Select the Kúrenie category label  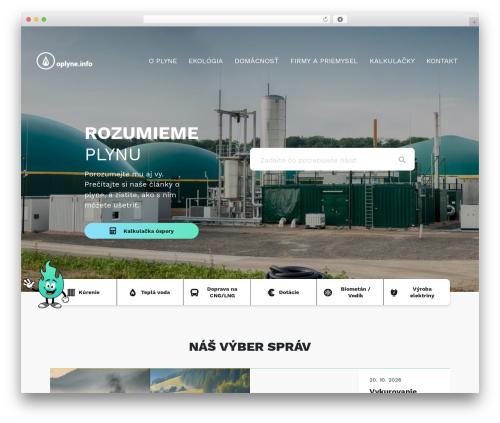pos(89,292)
